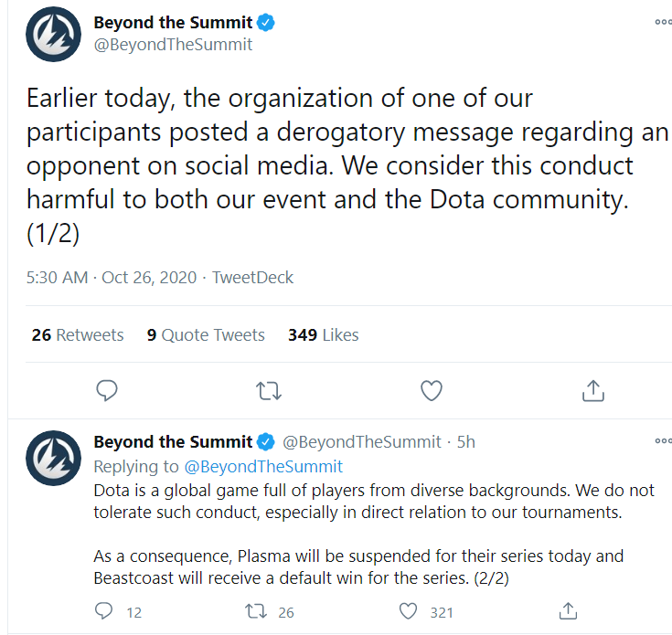Retweet the main Beyond the Summit tweet
The image size is (672, 635).
tap(269, 391)
